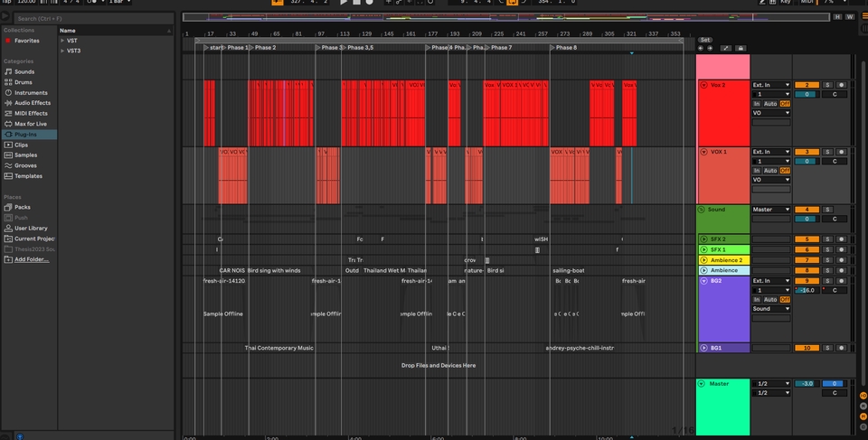Jump to Phase 3,5 locator

tap(358, 48)
